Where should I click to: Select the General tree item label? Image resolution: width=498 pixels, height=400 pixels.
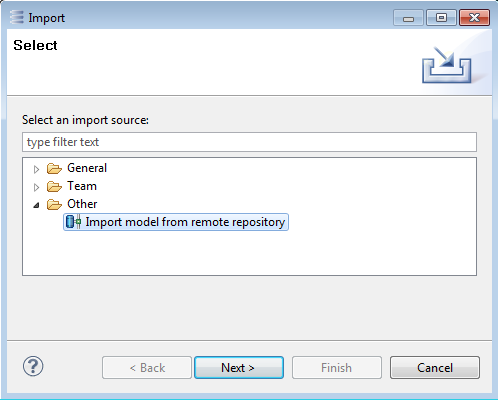[87, 168]
